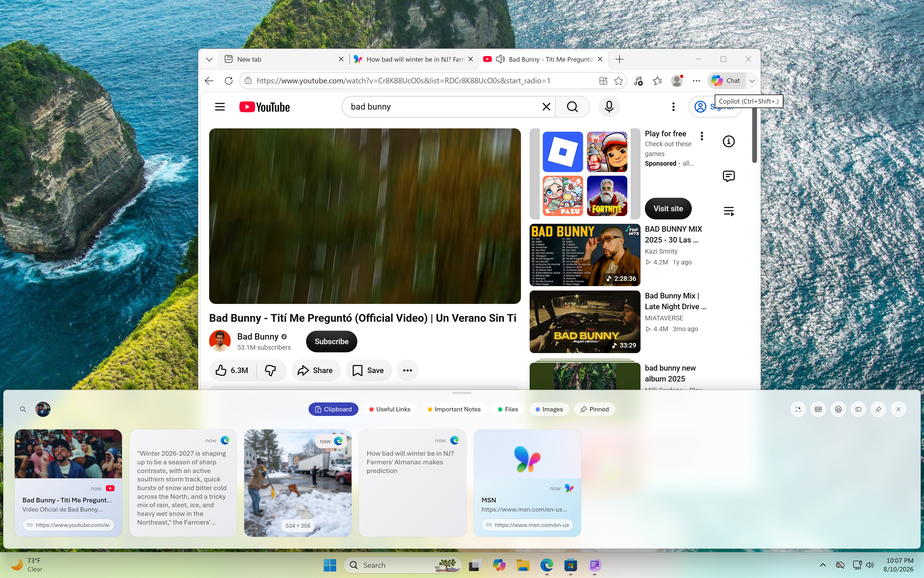Clear the YouTube search box text
924x578 pixels.
(x=546, y=107)
